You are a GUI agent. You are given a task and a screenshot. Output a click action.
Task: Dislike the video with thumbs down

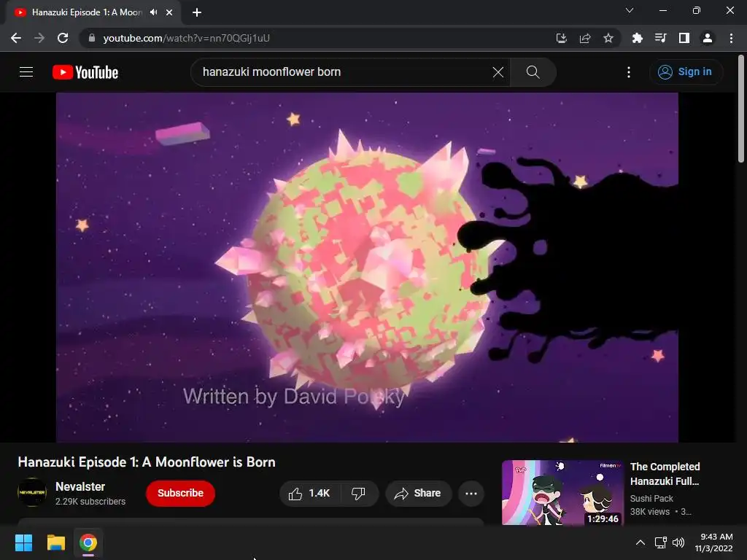pyautogui.click(x=359, y=494)
